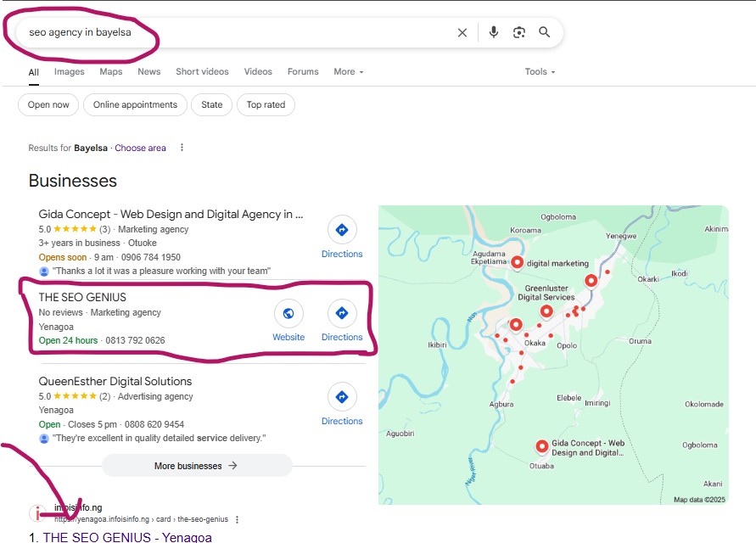Open the State filter chip
756x543 pixels.
click(x=212, y=105)
